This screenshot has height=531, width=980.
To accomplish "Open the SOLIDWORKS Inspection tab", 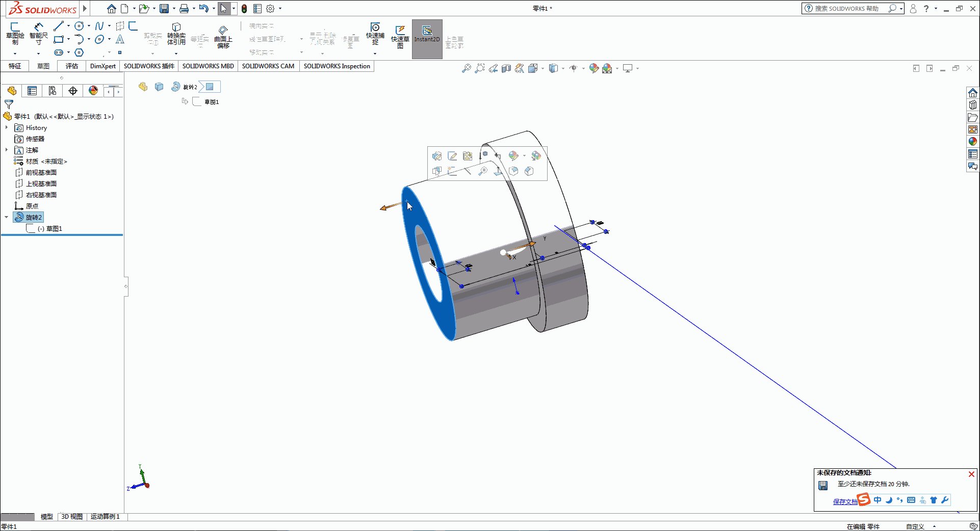I will point(337,66).
